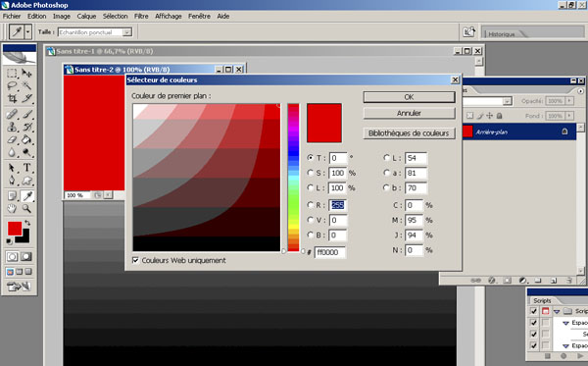588x366 pixels.
Task: Select the S saturation radio button
Action: click(x=310, y=173)
